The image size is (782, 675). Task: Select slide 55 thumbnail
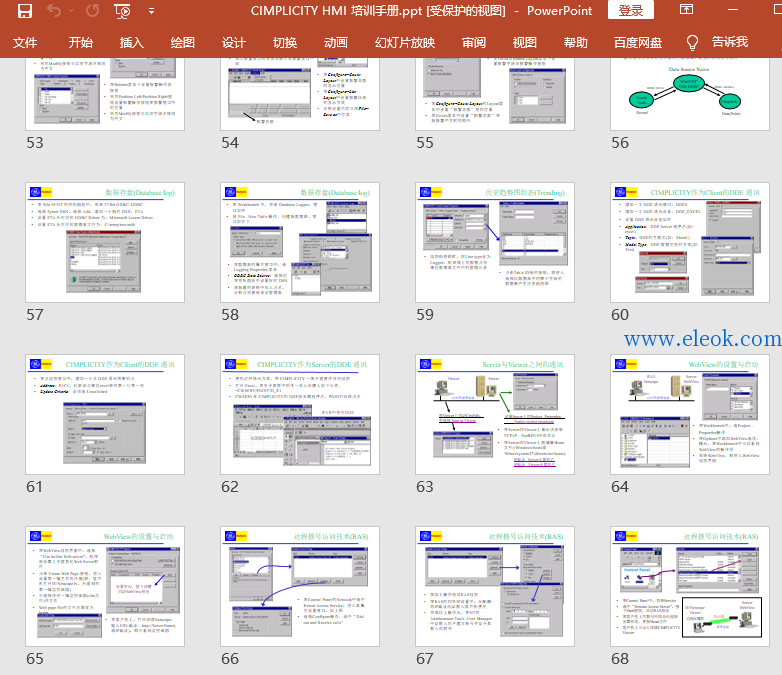coord(495,94)
